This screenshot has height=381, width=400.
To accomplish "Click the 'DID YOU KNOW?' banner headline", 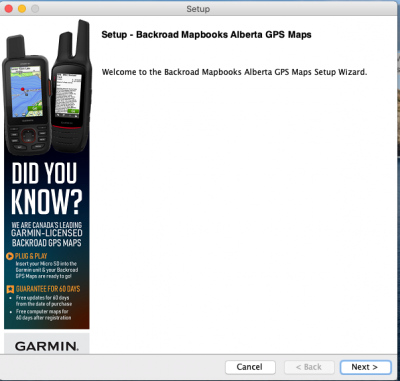I will 46,188.
